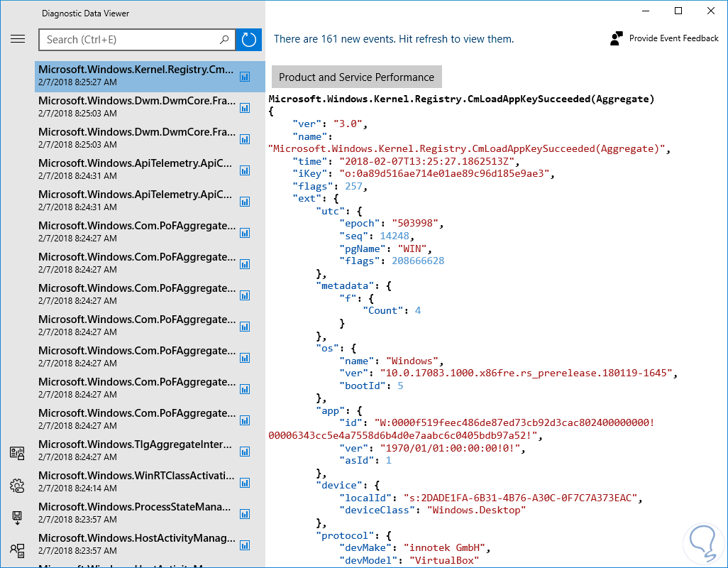Click the blue refresh button
728x568 pixels.
249,40
